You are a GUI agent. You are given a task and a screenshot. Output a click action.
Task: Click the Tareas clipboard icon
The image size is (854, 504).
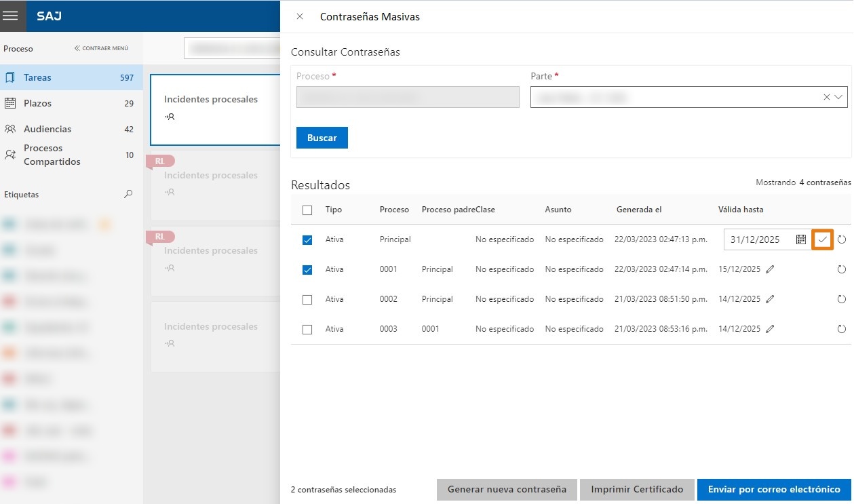coord(10,77)
